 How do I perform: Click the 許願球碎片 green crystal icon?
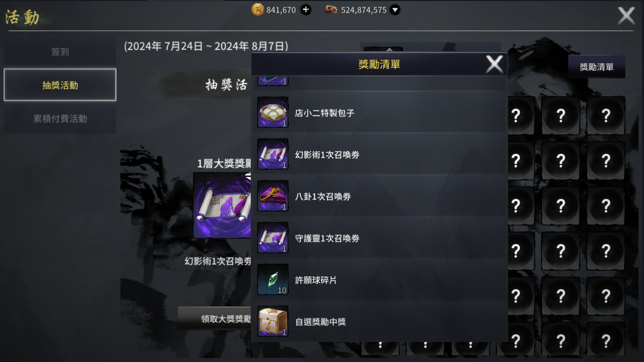(x=273, y=279)
